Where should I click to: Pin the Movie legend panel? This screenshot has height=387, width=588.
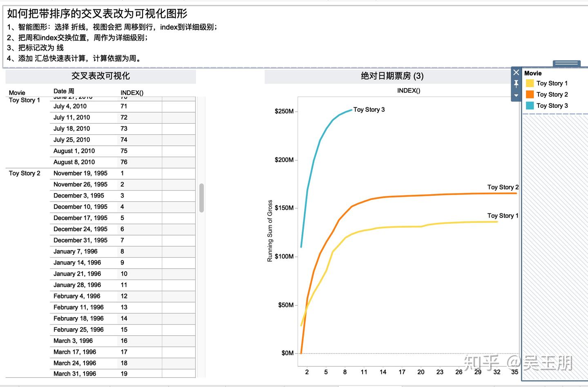click(x=516, y=84)
